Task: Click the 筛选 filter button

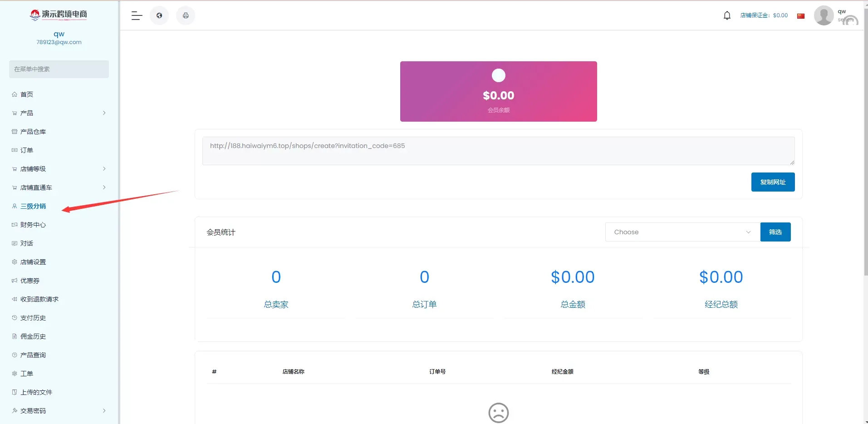Action: coord(775,232)
